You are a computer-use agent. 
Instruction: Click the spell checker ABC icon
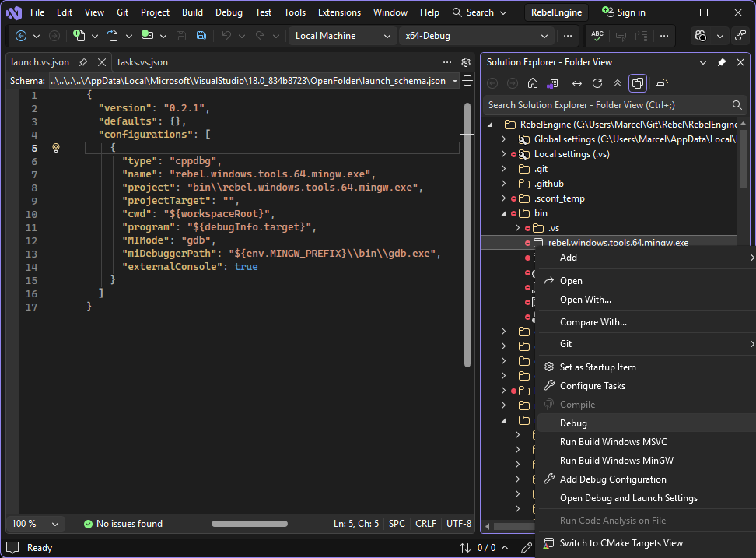pyautogui.click(x=597, y=36)
